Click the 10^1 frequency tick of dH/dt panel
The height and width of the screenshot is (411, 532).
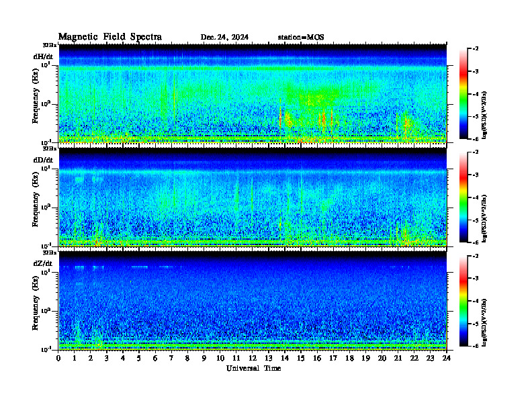click(46, 64)
